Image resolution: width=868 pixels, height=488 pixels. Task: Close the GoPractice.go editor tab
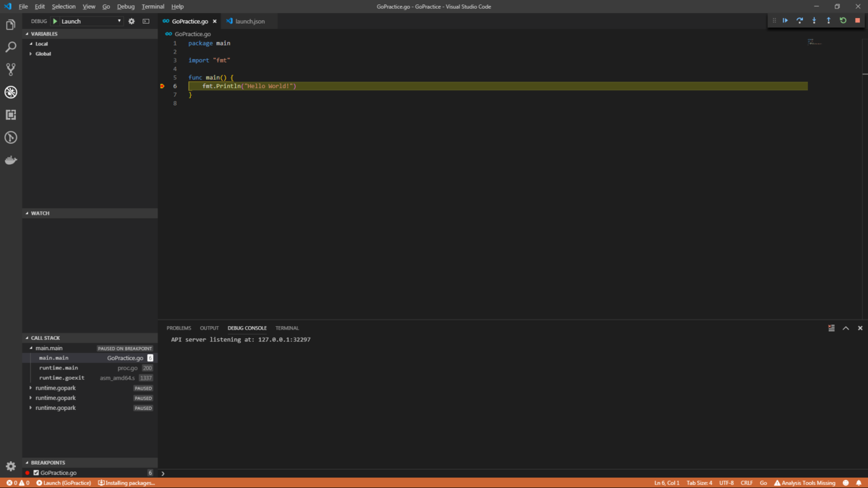tap(215, 21)
